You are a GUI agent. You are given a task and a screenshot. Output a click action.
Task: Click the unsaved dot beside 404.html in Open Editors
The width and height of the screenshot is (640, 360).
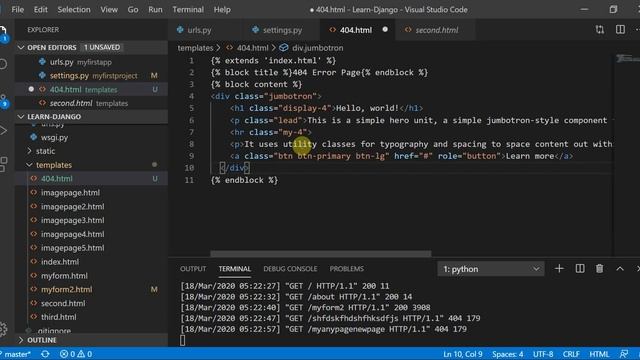point(31,89)
